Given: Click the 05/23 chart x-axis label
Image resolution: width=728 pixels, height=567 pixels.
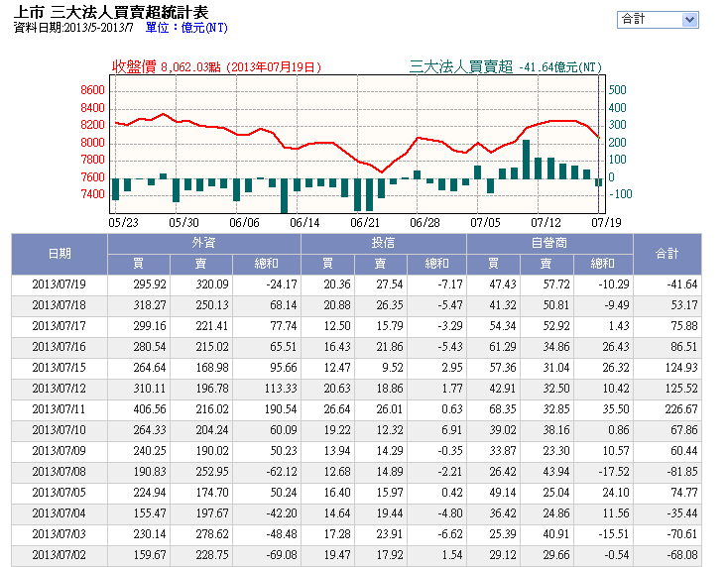Looking at the screenshot, I should point(124,223).
